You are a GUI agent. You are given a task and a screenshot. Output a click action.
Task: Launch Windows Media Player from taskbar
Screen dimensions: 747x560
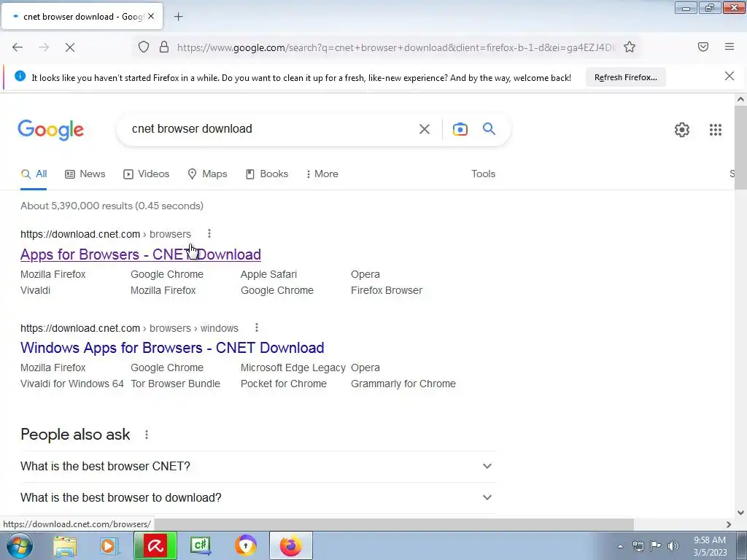click(x=109, y=545)
